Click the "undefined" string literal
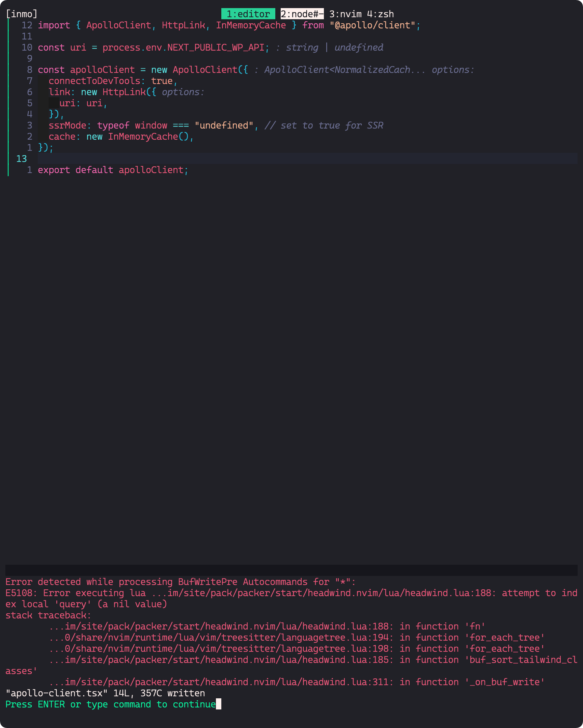The width and height of the screenshot is (583, 728). tap(224, 125)
